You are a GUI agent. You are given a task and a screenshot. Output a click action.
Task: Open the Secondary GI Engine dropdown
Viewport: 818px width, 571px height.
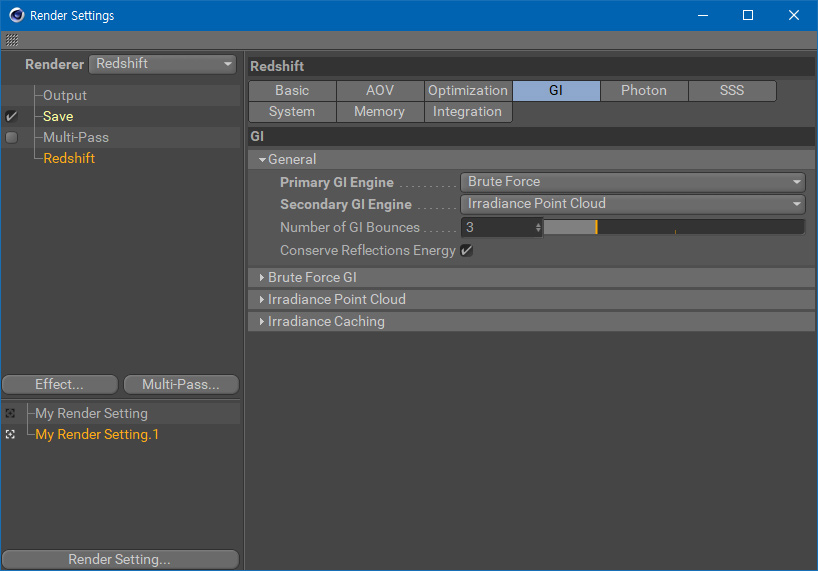[633, 204]
